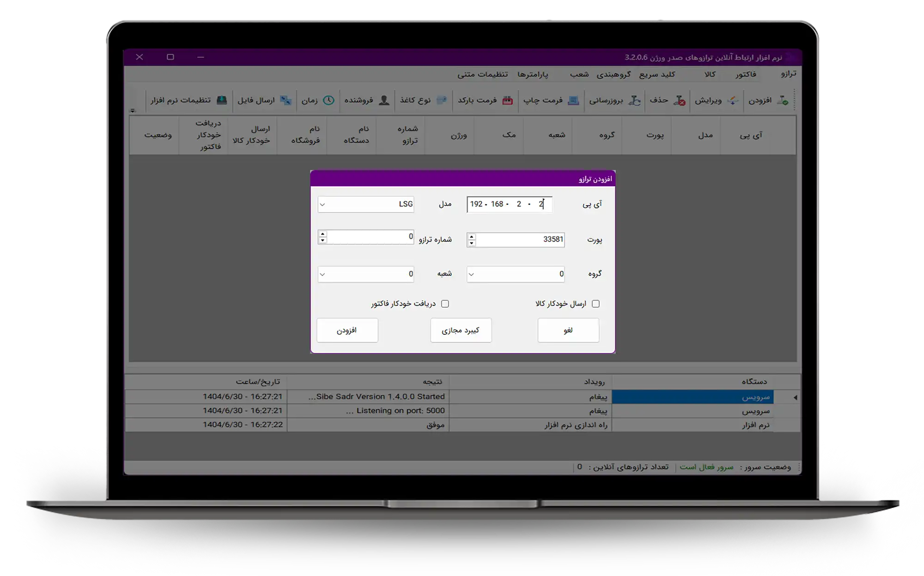The width and height of the screenshot is (924, 576).
Task: Click the Delete (حذف) toolbar icon
Action: point(679,100)
